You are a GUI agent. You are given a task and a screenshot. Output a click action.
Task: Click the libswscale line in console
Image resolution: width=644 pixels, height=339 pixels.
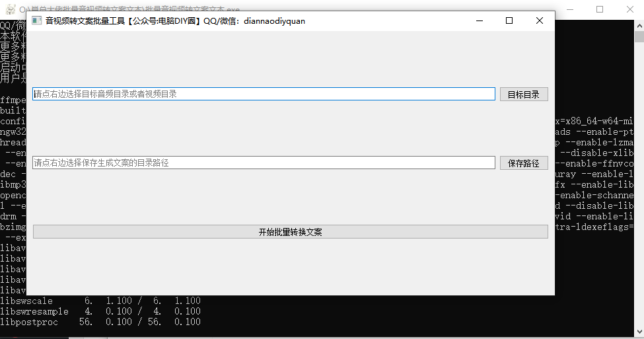click(x=100, y=301)
